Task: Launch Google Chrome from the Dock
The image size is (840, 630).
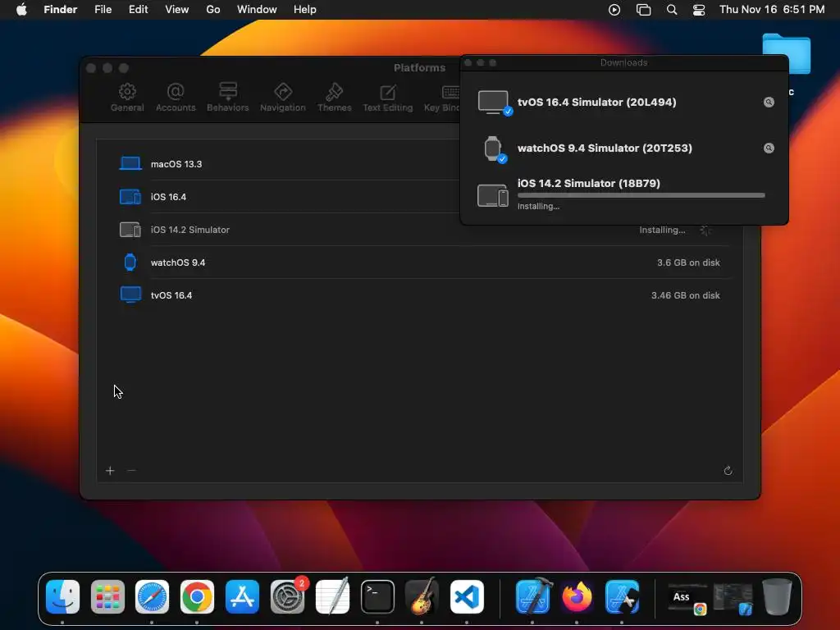Action: coord(197,596)
